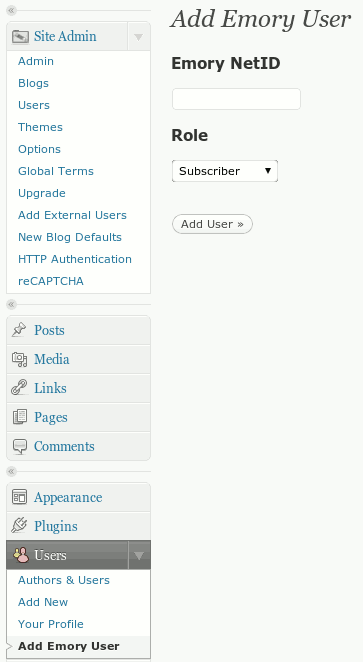
Task: Open Add External Users menu item
Action: 72,215
